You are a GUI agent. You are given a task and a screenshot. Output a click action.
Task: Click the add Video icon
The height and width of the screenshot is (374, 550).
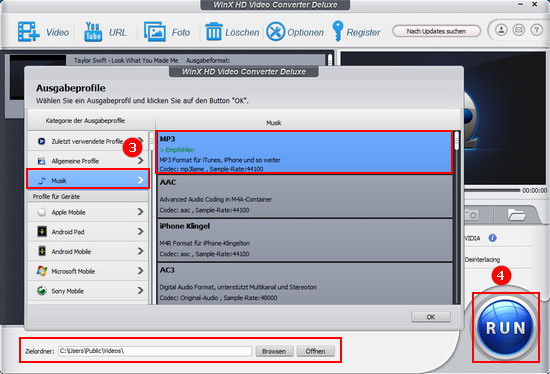click(28, 32)
